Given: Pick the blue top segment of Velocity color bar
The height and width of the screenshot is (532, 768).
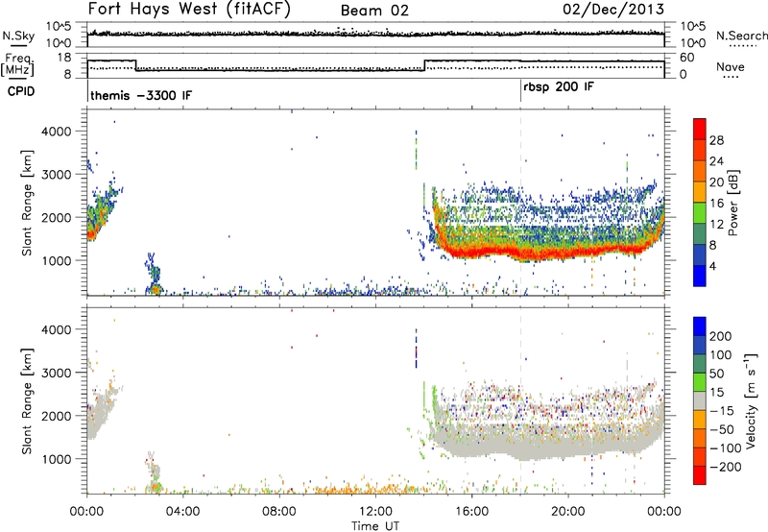Looking at the screenshot, I should 700,326.
